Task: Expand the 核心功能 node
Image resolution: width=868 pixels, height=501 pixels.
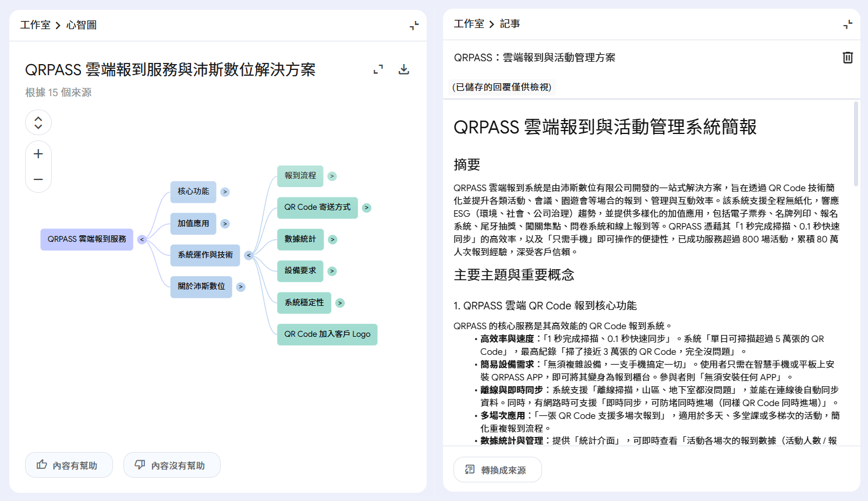Action: point(225,192)
